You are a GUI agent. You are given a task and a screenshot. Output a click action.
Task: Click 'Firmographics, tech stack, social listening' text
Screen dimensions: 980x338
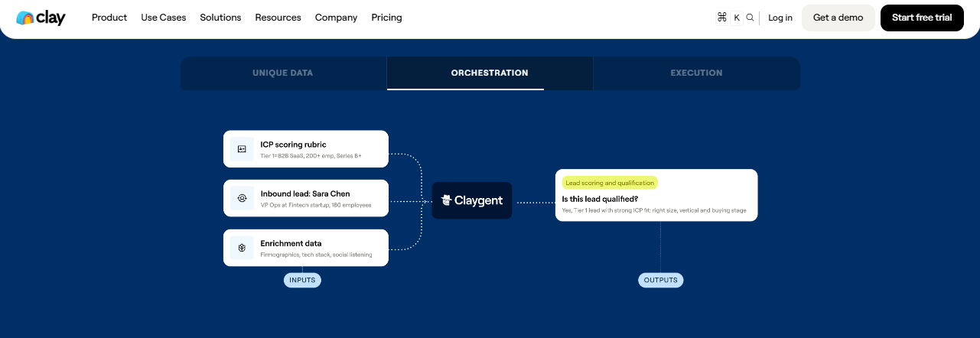click(x=316, y=255)
